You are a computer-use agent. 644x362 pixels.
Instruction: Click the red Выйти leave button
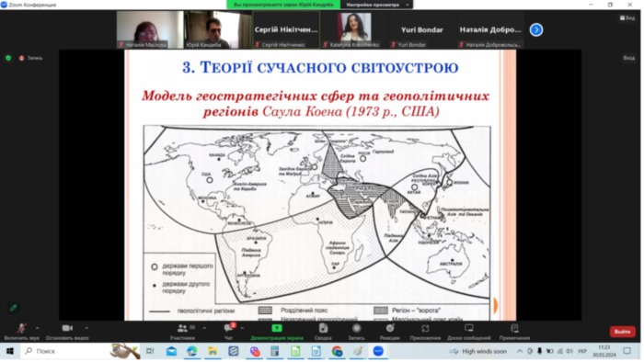point(622,332)
